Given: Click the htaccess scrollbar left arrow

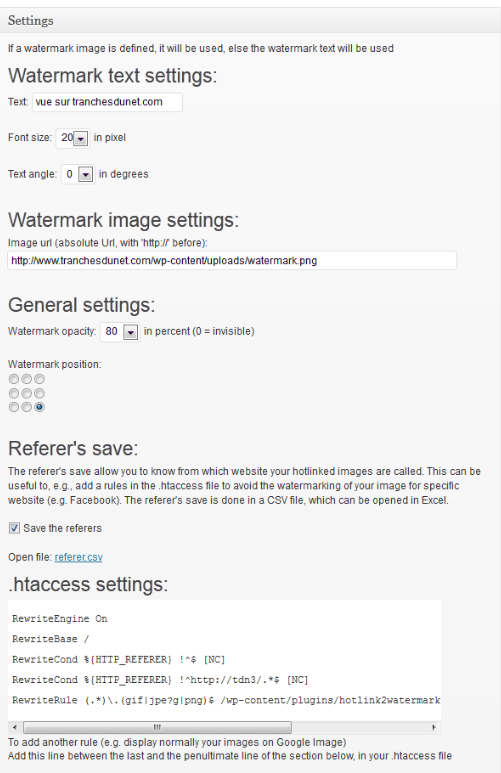Looking at the screenshot, I should pyautogui.click(x=15, y=727).
